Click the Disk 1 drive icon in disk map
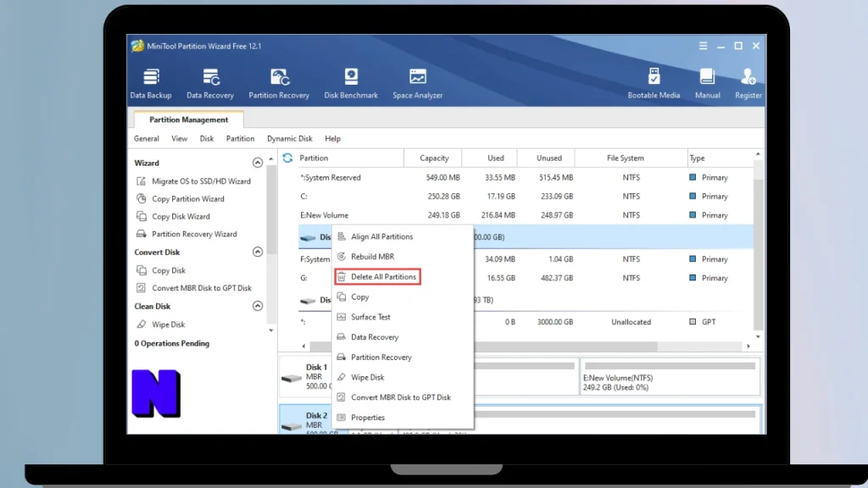 pos(292,379)
